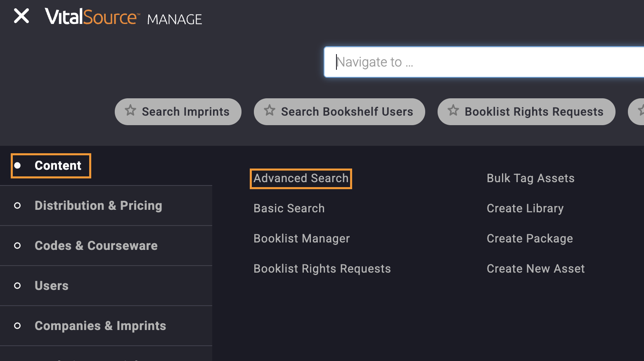Click the filled bullet icon beside Content
The width and height of the screenshot is (644, 361).
tap(18, 165)
